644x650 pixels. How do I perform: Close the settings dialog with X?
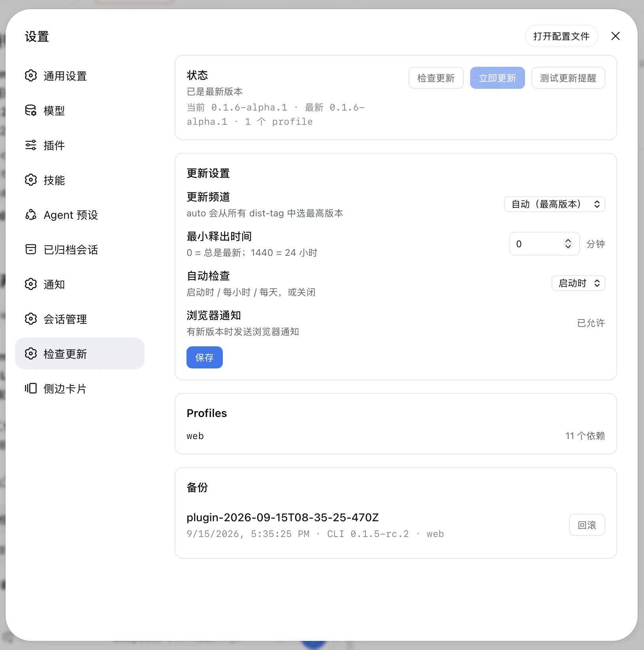tap(615, 36)
